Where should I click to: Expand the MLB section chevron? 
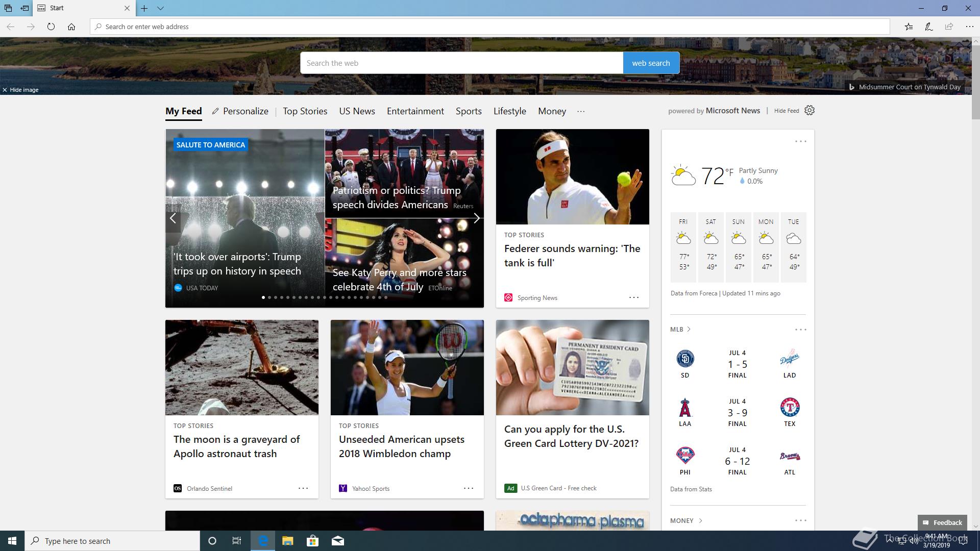(x=689, y=329)
